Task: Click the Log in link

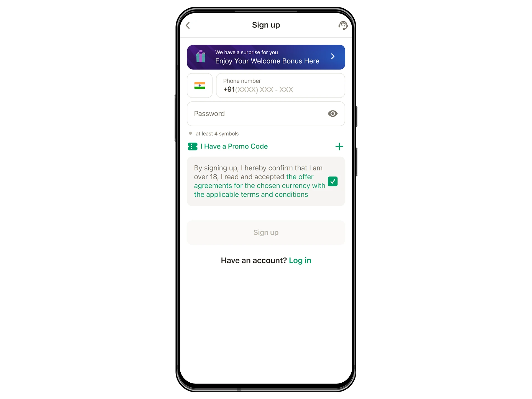Action: click(x=300, y=260)
